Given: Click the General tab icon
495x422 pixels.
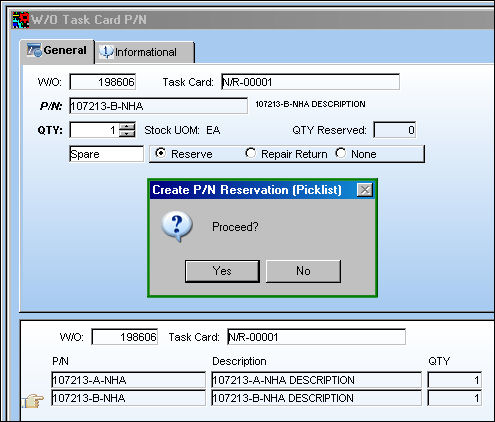Looking at the screenshot, I should click(x=34, y=50).
